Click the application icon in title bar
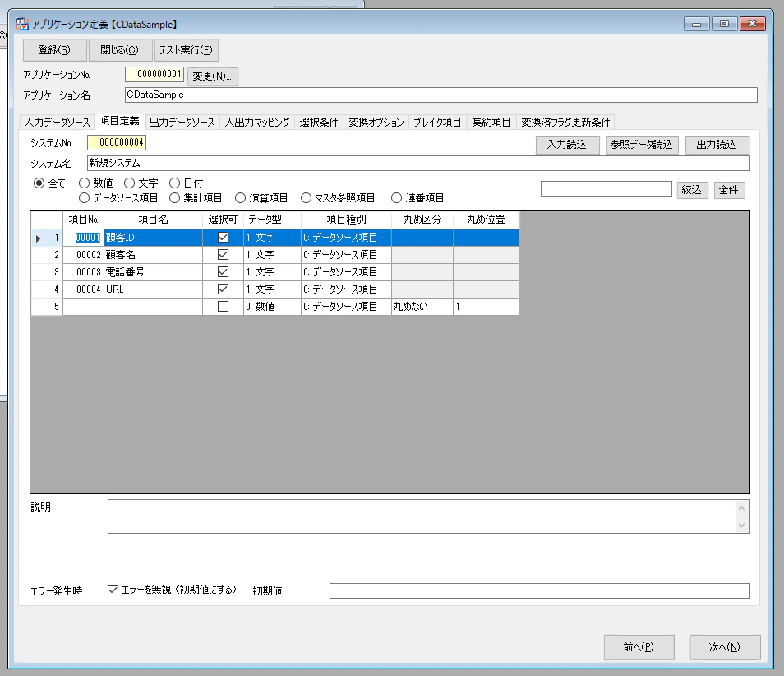Viewport: 784px width, 676px height. (x=22, y=24)
